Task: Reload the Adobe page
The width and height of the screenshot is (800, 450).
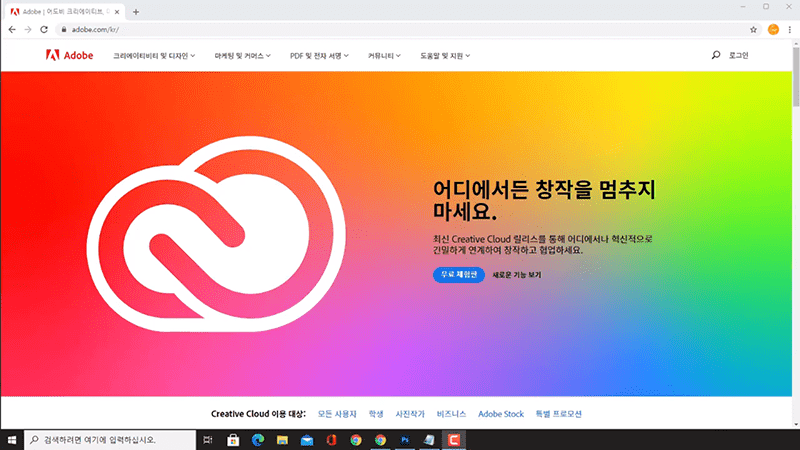Action: [x=44, y=30]
